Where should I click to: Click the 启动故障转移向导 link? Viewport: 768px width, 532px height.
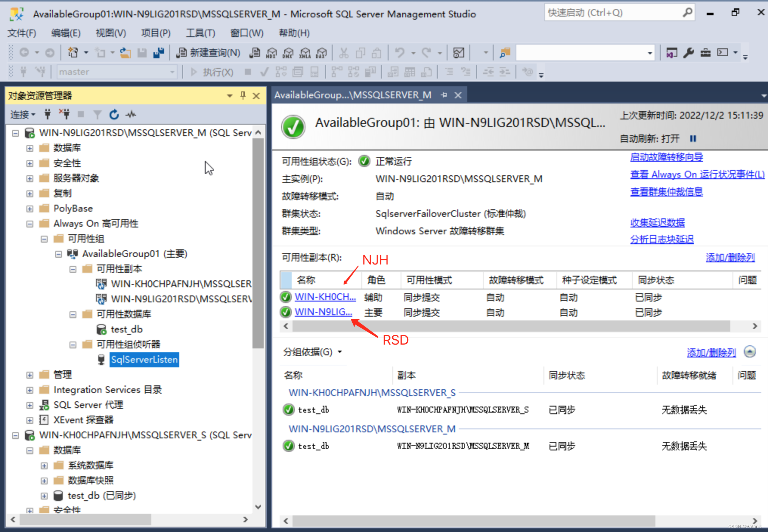[x=666, y=157]
